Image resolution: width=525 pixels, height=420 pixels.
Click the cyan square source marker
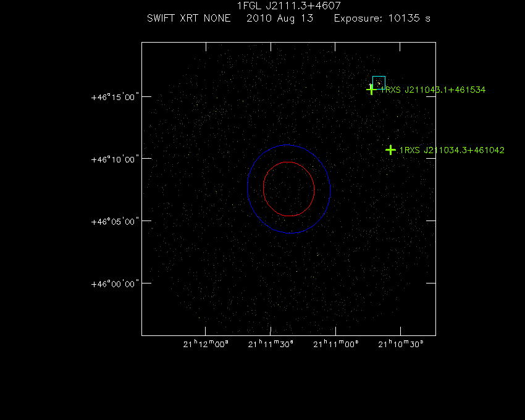pos(379,82)
